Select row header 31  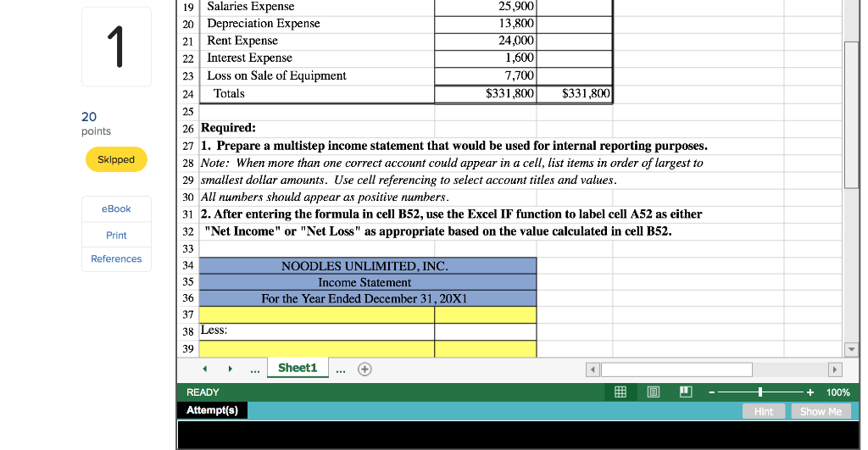click(x=188, y=214)
